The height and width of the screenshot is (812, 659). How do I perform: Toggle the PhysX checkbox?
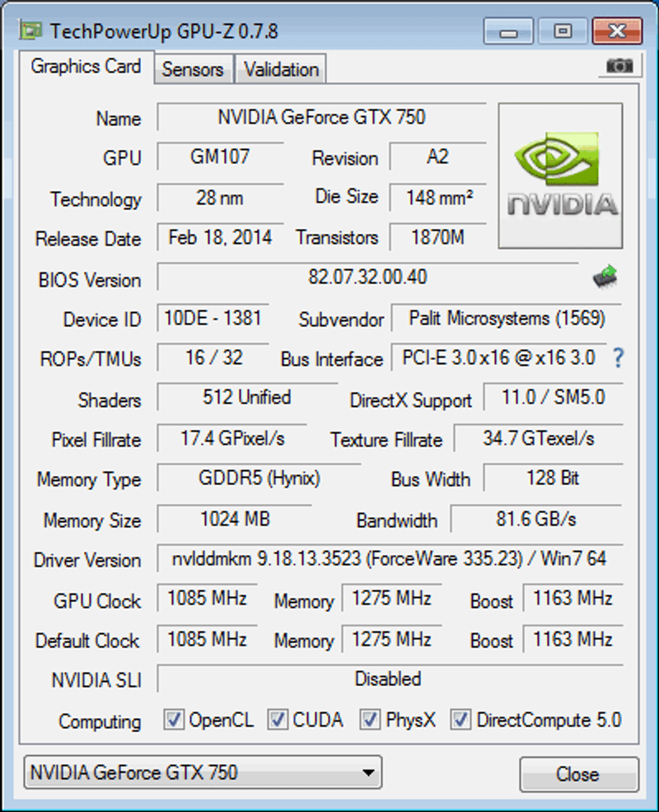(371, 720)
